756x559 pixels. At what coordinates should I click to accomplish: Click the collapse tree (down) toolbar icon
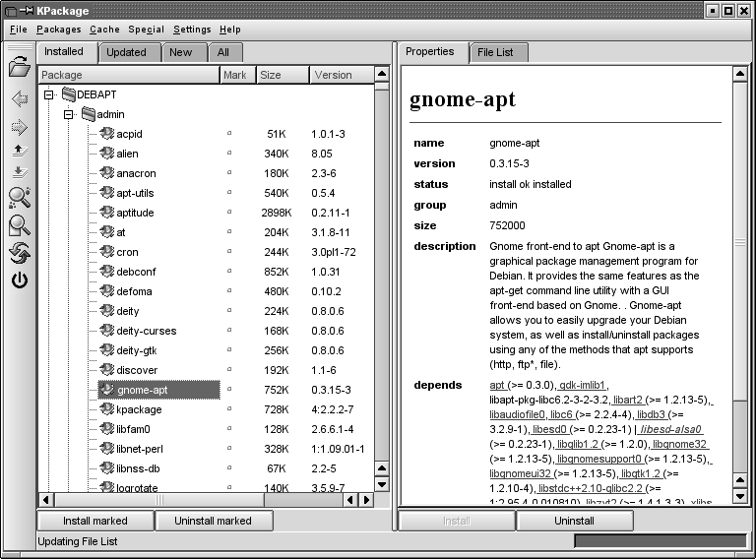click(x=20, y=171)
